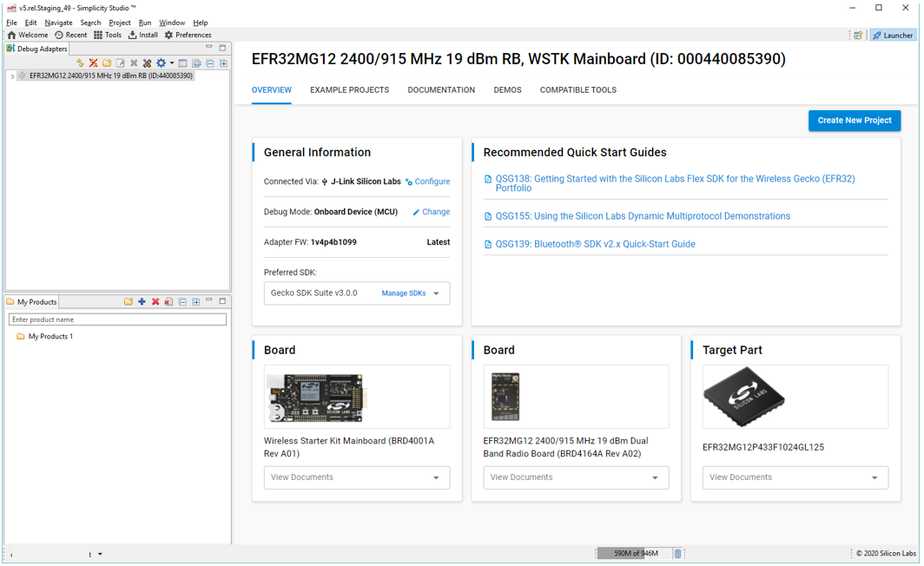924x566 pixels.
Task: Open the Install toolbar item
Action: pyautogui.click(x=142, y=36)
